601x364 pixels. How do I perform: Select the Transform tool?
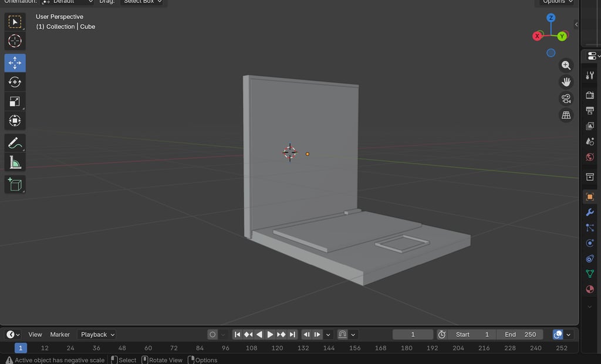coord(15,121)
